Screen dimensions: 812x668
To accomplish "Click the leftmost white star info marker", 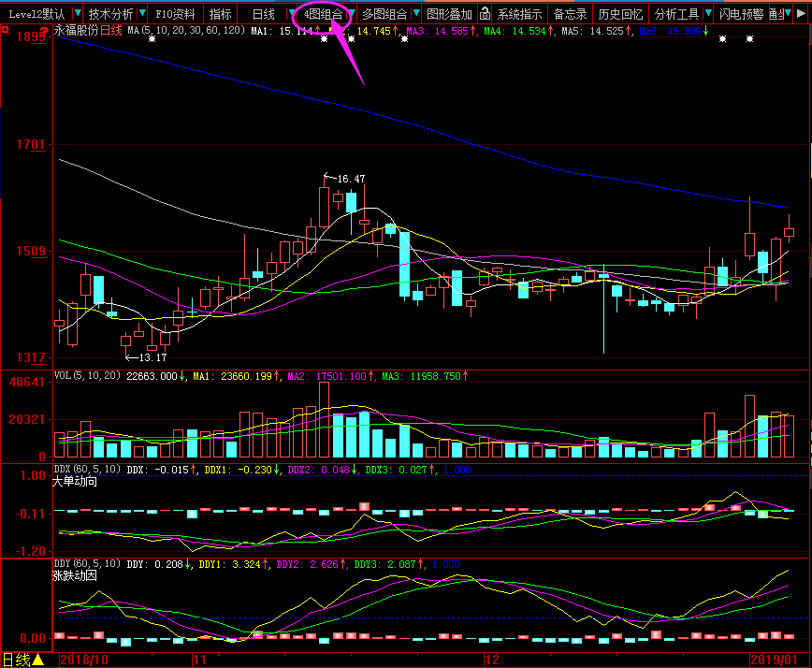I will click(x=152, y=39).
